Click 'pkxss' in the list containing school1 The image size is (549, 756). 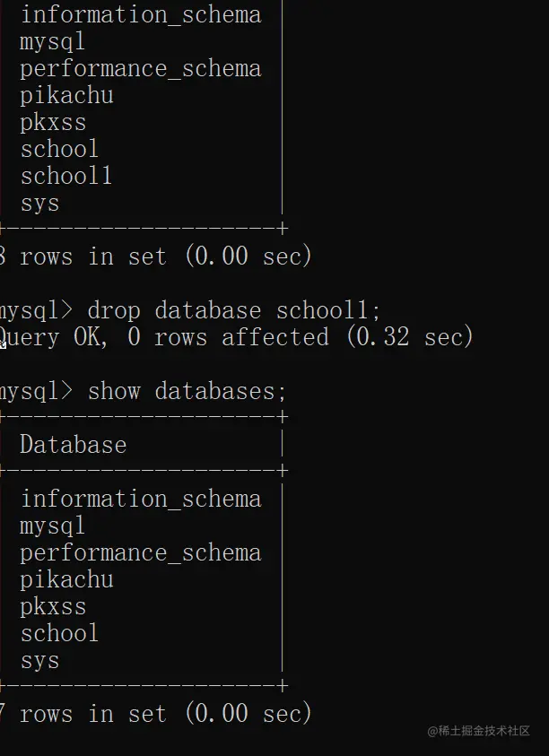point(53,123)
